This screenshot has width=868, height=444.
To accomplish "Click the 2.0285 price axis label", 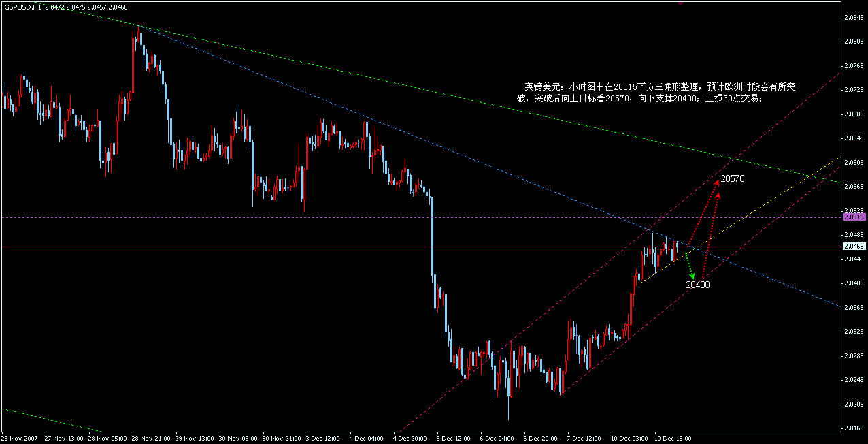I will [x=854, y=355].
